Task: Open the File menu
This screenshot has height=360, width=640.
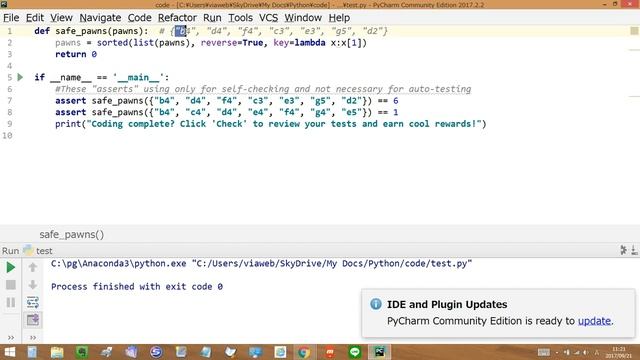Action: tap(11, 18)
